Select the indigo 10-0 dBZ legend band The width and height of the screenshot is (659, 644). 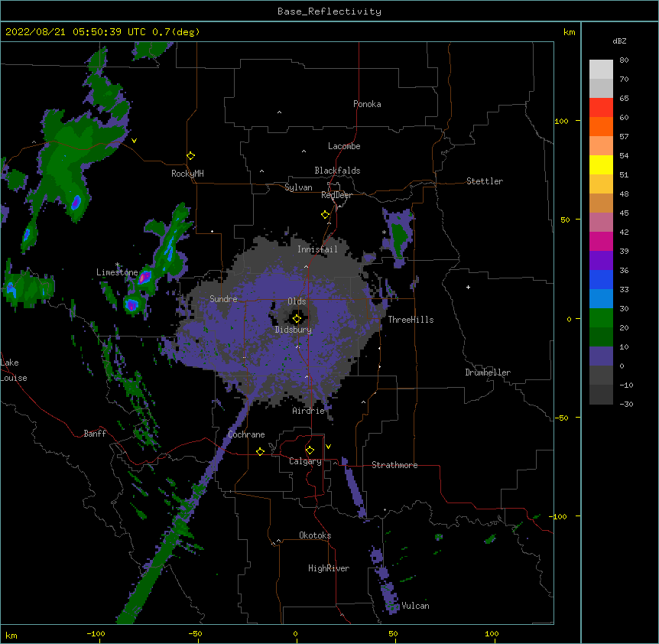[601, 356]
